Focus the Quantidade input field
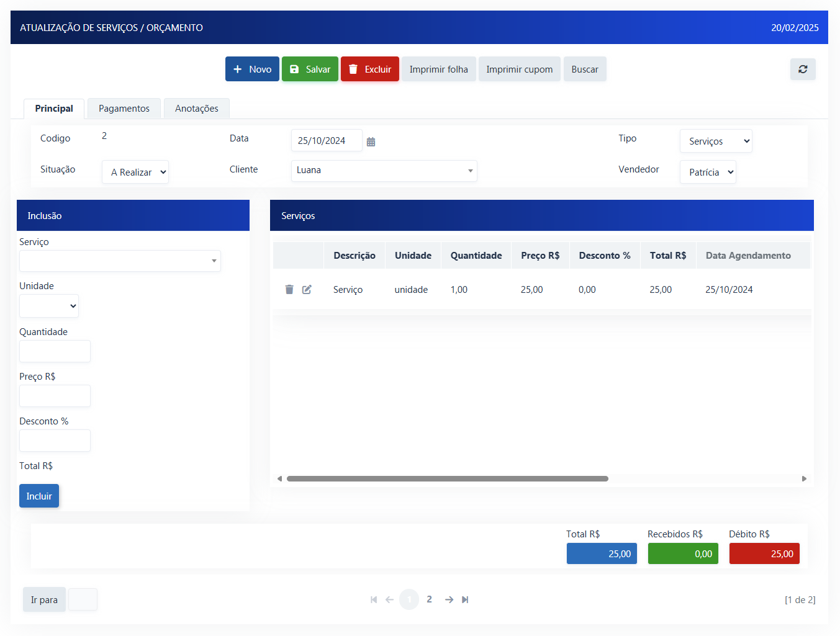Viewport: 840px width, 636px height. 55,351
